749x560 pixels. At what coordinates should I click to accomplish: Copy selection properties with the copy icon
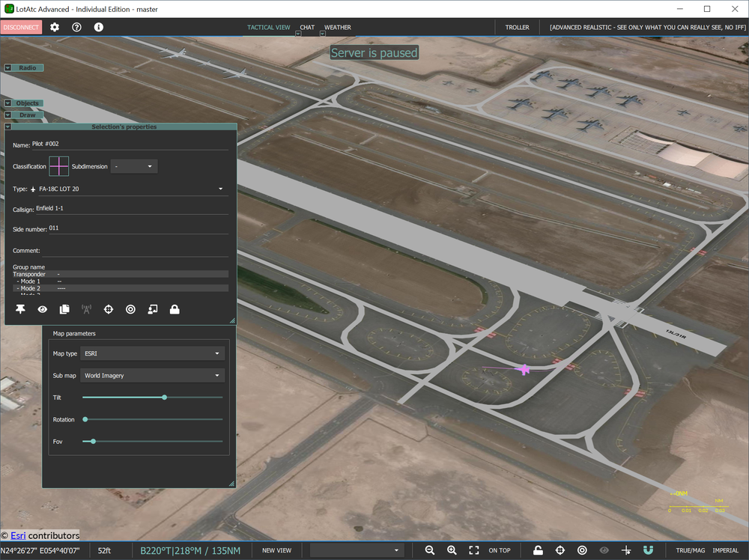(x=64, y=309)
